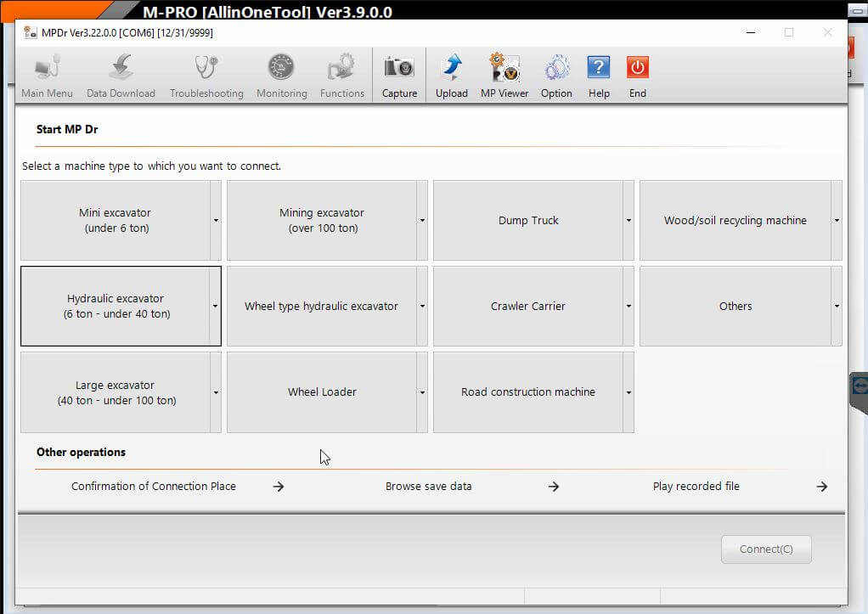Open the Play recorded file option
This screenshot has height=614, width=868.
pyautogui.click(x=696, y=487)
